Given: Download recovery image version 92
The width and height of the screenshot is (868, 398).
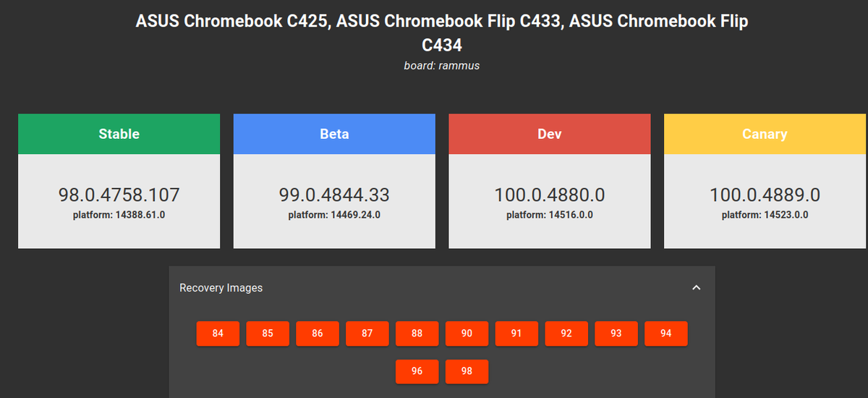Looking at the screenshot, I should point(566,334).
